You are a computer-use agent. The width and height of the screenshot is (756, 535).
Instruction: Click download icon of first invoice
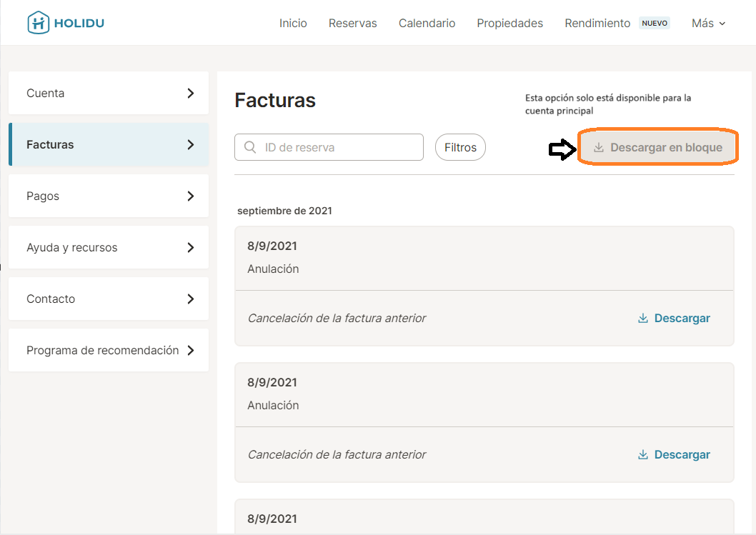click(643, 319)
